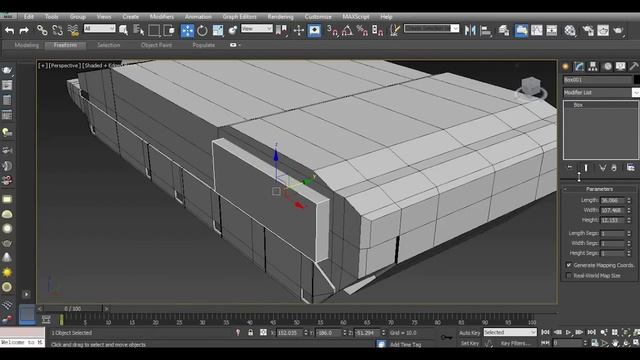
Task: Open the Modifier List dropdown
Action: [601, 93]
